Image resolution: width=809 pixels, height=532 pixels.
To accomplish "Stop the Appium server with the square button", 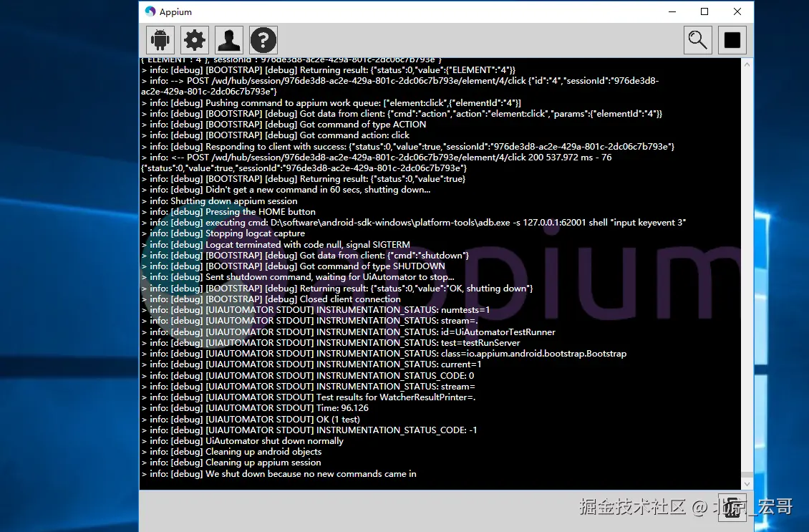I will (732, 39).
